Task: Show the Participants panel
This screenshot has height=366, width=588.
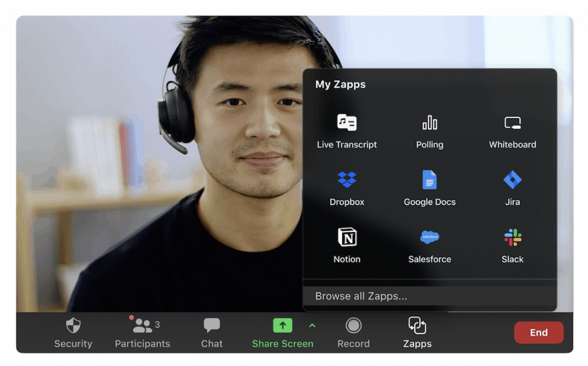Action: click(142, 333)
